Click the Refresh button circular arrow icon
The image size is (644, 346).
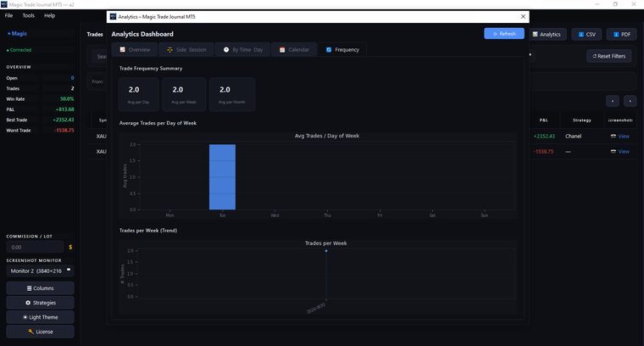point(496,34)
